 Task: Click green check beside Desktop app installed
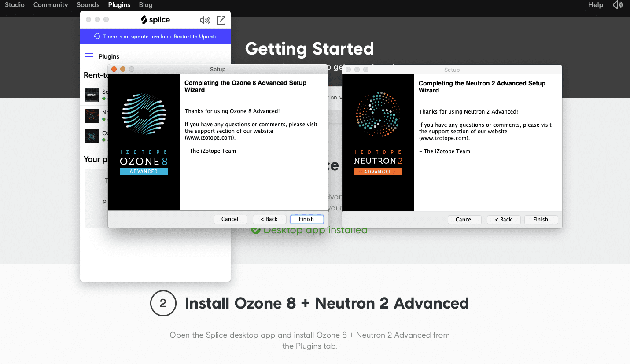pos(256,230)
